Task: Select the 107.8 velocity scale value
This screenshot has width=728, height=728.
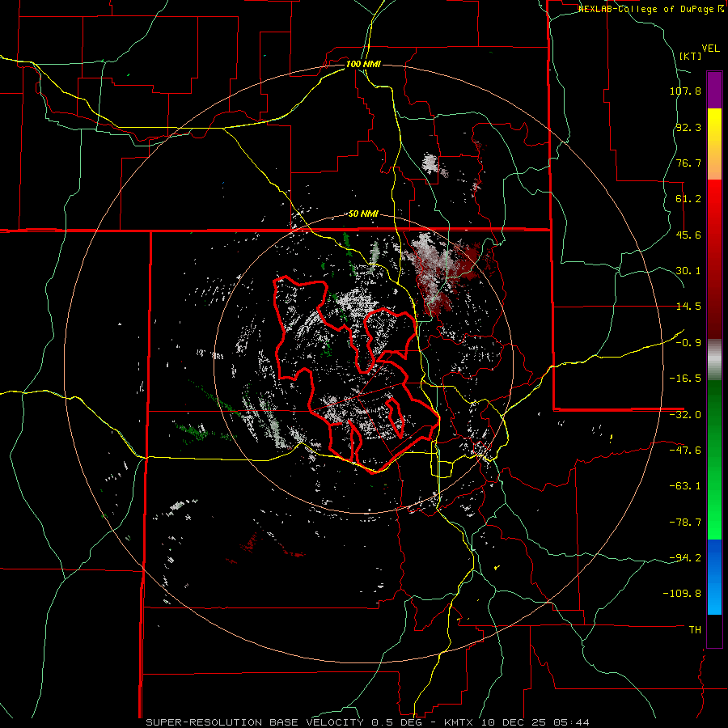Action: [x=685, y=91]
